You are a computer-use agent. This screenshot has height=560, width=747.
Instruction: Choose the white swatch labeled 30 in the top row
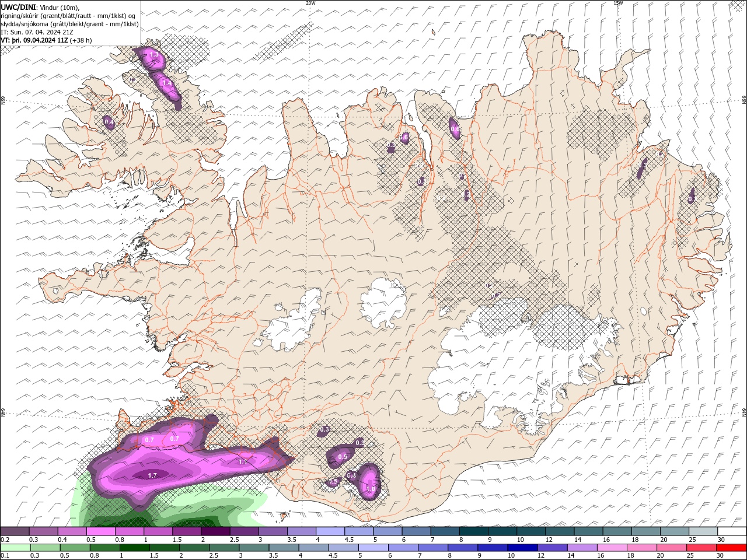731,531
